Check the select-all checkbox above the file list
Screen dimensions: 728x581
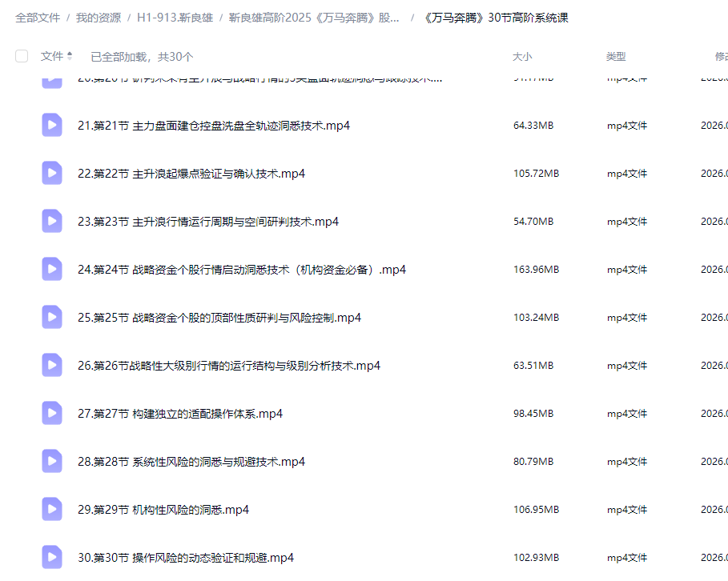click(x=21, y=56)
